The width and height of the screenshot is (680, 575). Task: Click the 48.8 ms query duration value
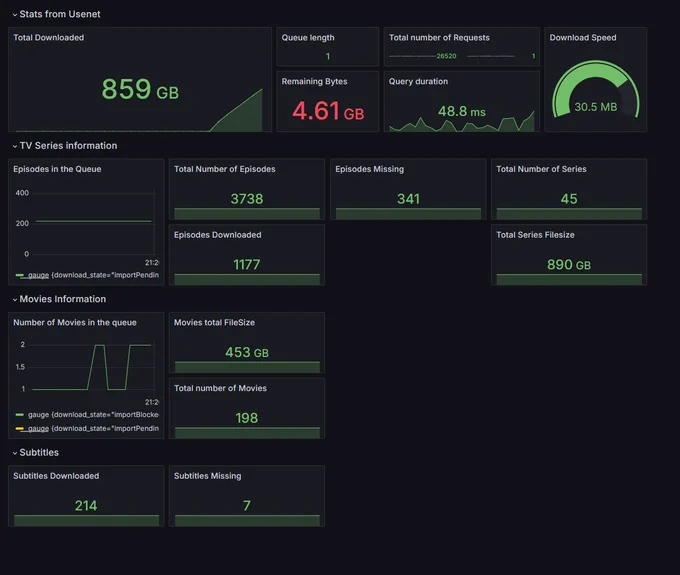pos(461,112)
